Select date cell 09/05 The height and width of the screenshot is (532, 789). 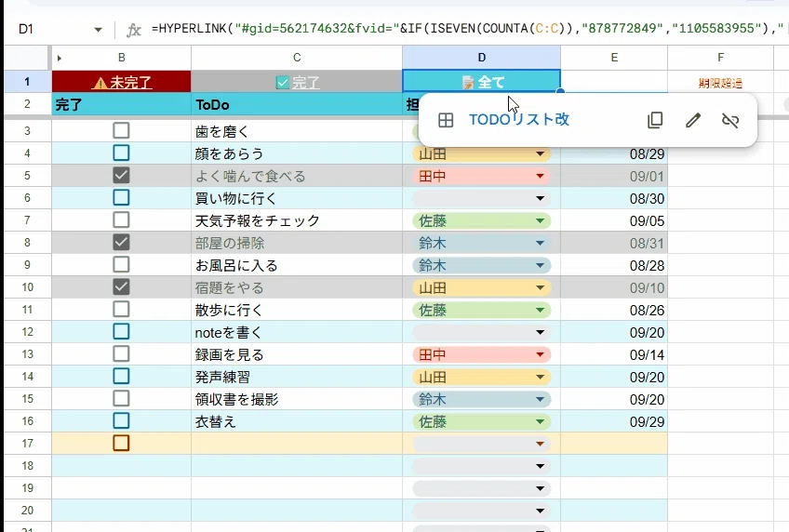pos(614,220)
